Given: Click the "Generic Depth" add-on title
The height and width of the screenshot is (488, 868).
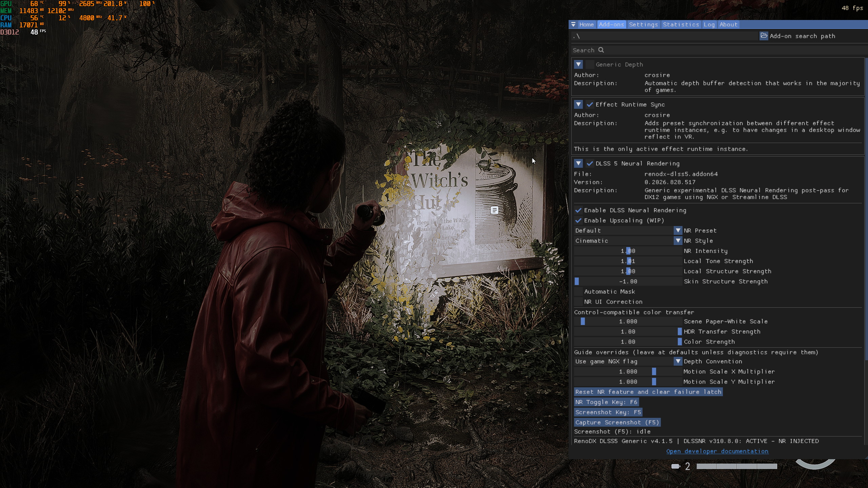Looking at the screenshot, I should point(619,64).
